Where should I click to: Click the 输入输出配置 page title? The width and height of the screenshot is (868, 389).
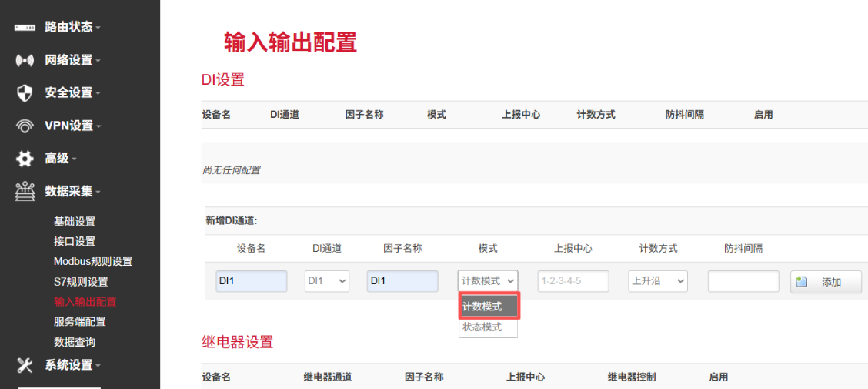click(x=291, y=42)
